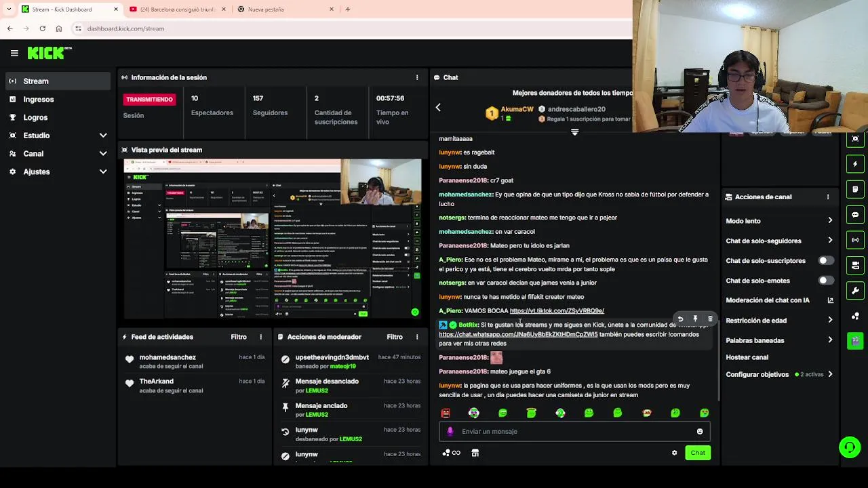Click Hostear canal
868x488 pixels.
747,357
